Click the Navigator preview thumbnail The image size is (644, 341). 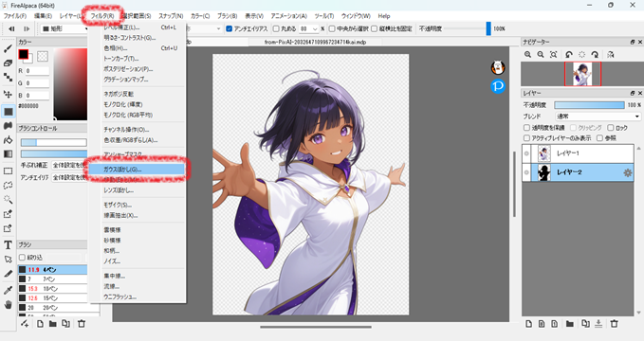582,74
